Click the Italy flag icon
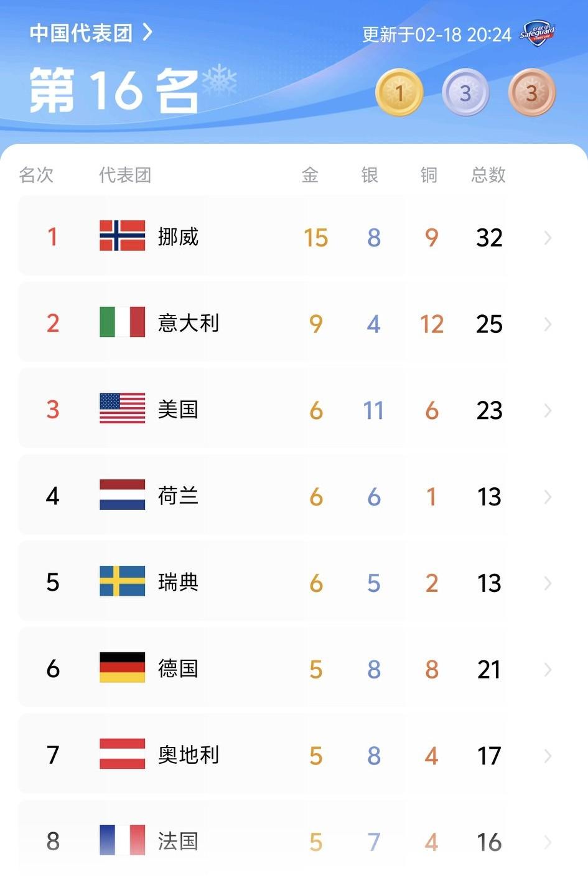Image resolution: width=588 pixels, height=882 pixels. (121, 323)
